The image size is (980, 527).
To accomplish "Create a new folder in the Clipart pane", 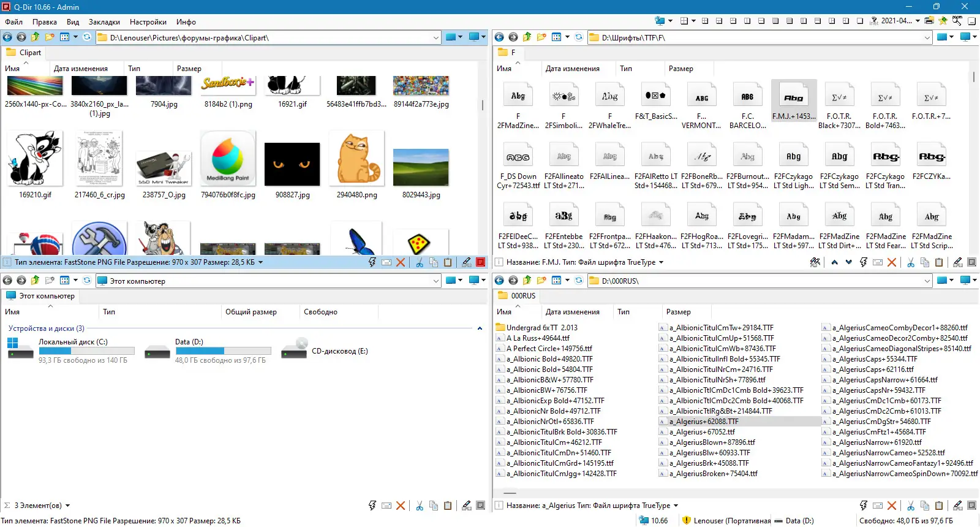I will point(50,37).
